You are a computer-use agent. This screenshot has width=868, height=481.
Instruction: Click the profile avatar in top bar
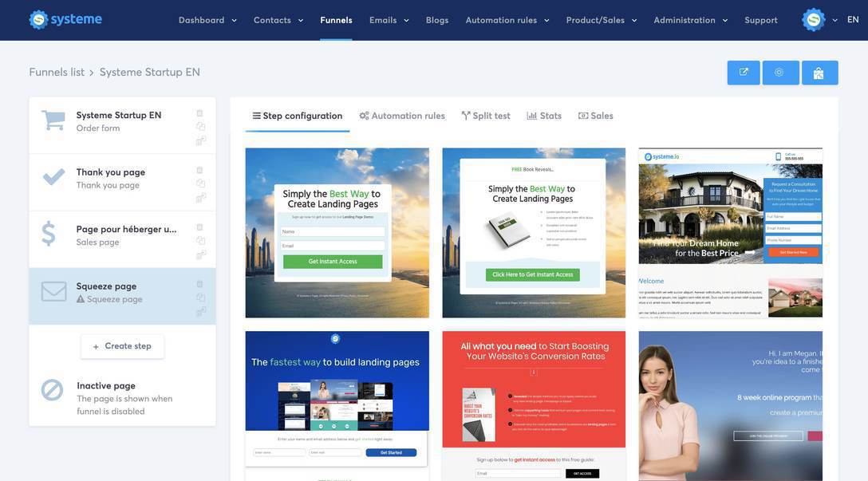(x=813, y=20)
